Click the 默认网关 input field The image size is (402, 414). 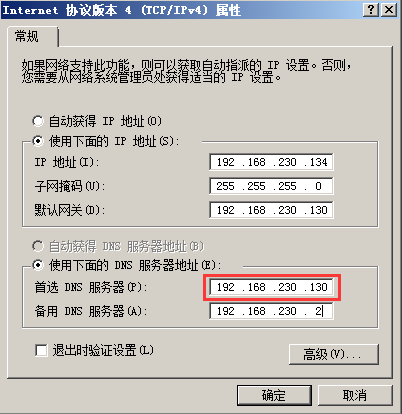click(x=271, y=210)
